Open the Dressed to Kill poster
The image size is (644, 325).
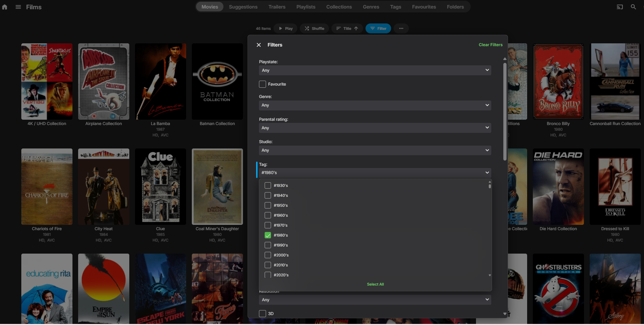click(615, 187)
